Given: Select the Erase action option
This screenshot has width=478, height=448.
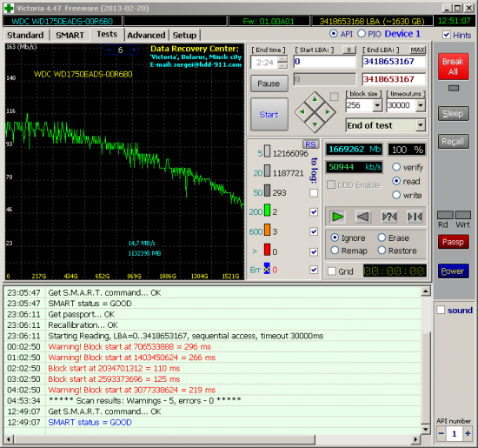Looking at the screenshot, I should 382,237.
